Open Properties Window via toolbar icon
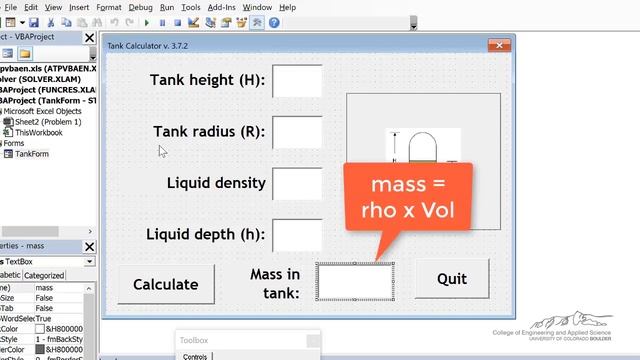Screen dimensions: 640x360 point(226,22)
